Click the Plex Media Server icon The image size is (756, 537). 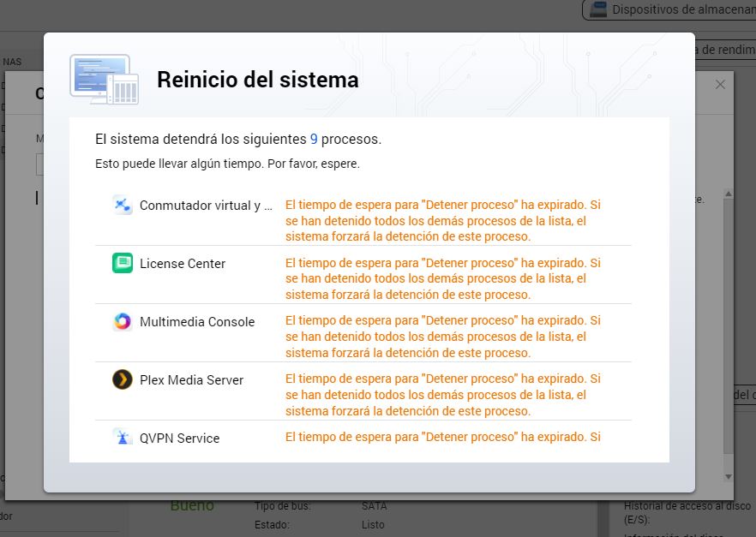click(123, 379)
